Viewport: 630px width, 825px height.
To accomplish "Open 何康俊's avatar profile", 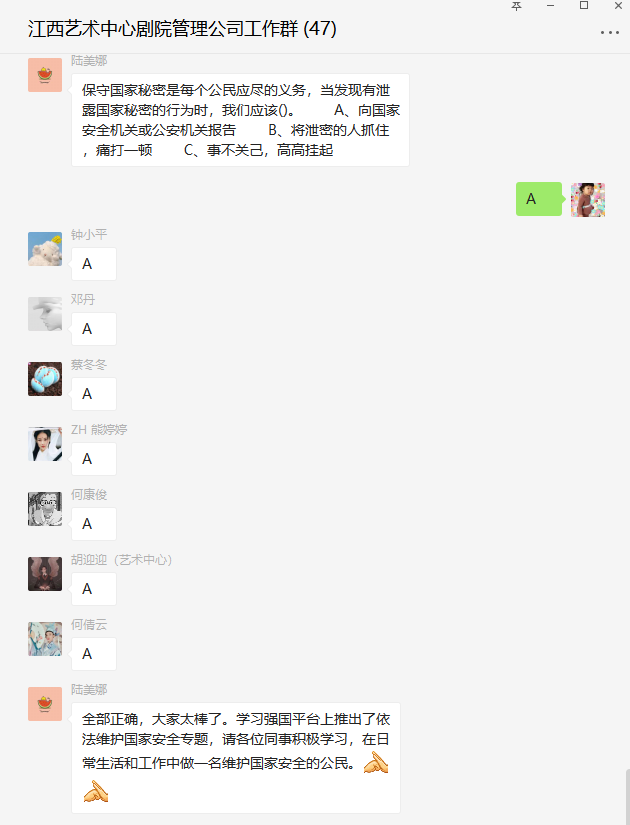I will tap(45, 509).
